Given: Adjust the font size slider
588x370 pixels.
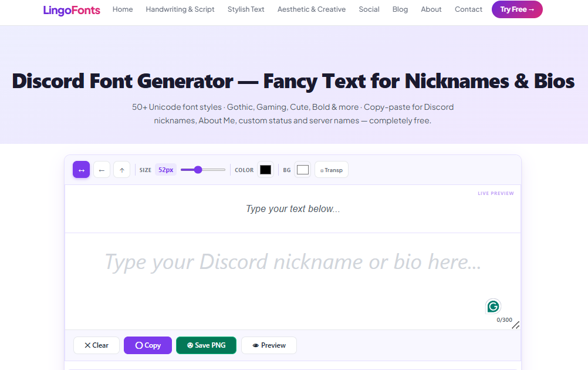Looking at the screenshot, I should (x=203, y=170).
